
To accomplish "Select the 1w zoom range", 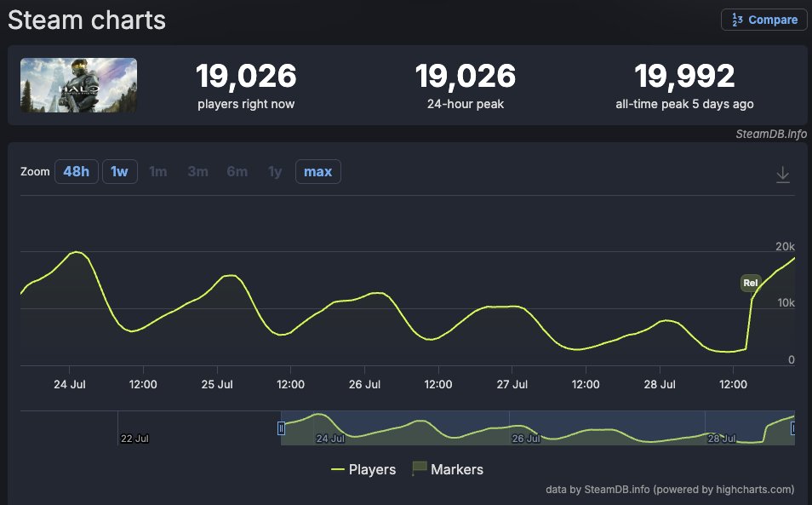I will point(120,171).
